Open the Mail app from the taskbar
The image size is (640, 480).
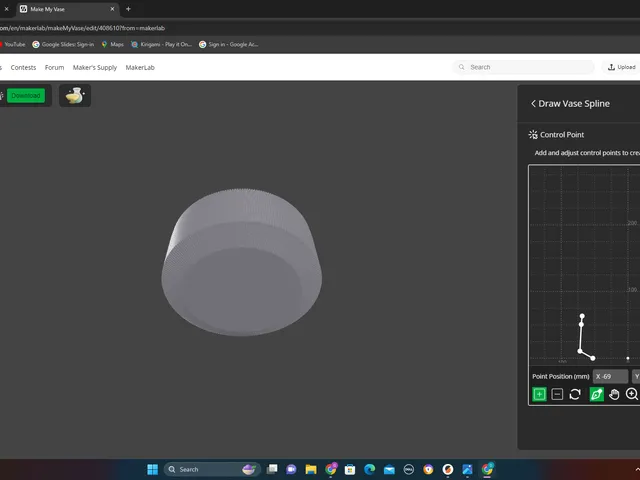(389, 469)
